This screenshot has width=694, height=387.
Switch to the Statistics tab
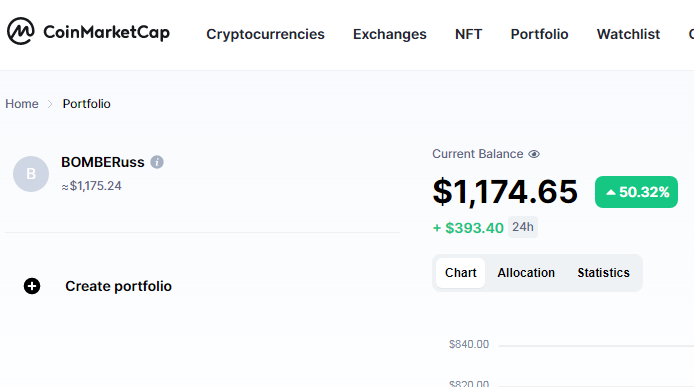click(603, 273)
